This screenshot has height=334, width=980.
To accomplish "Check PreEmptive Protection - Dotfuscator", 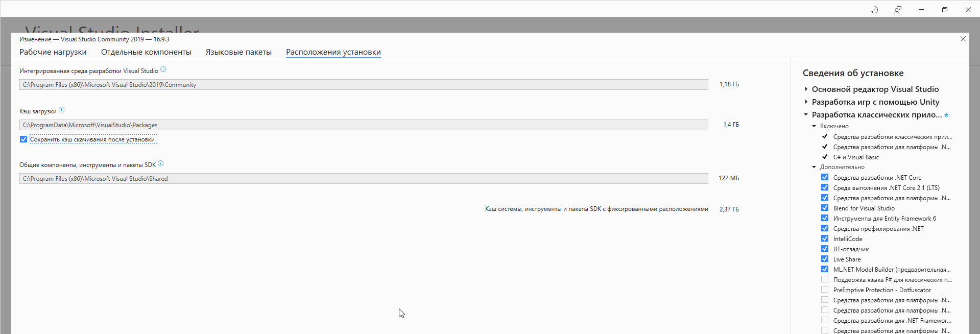I will pyautogui.click(x=825, y=290).
